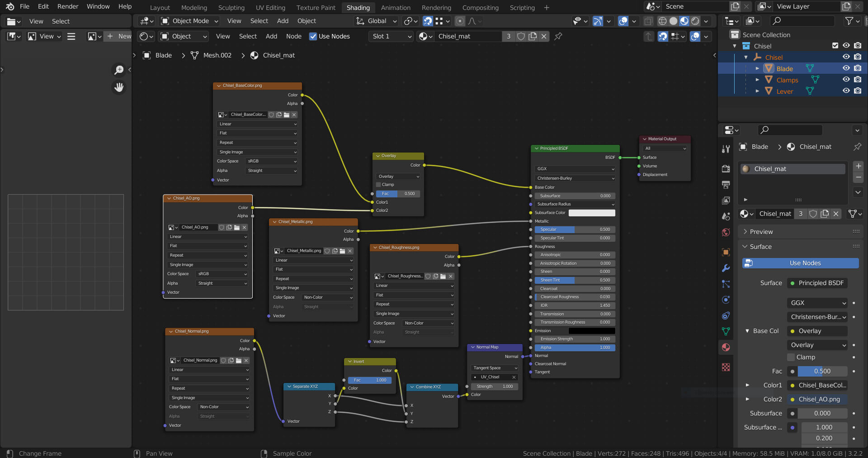Expand the Preview panel section
Viewport: 868px width, 458px height.
[x=761, y=232]
